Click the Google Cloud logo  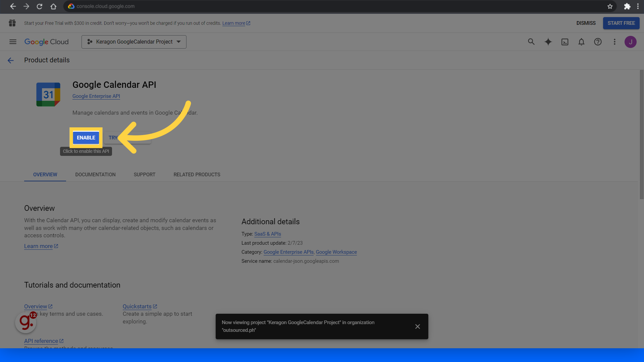pos(46,42)
